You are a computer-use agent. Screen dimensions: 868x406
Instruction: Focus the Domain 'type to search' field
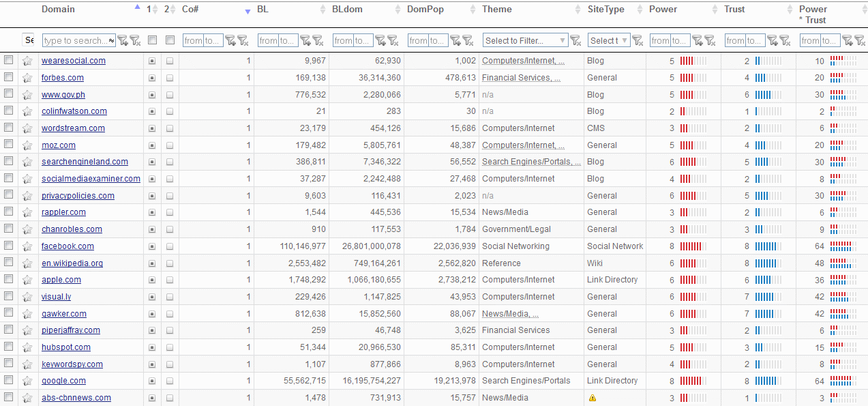click(75, 41)
